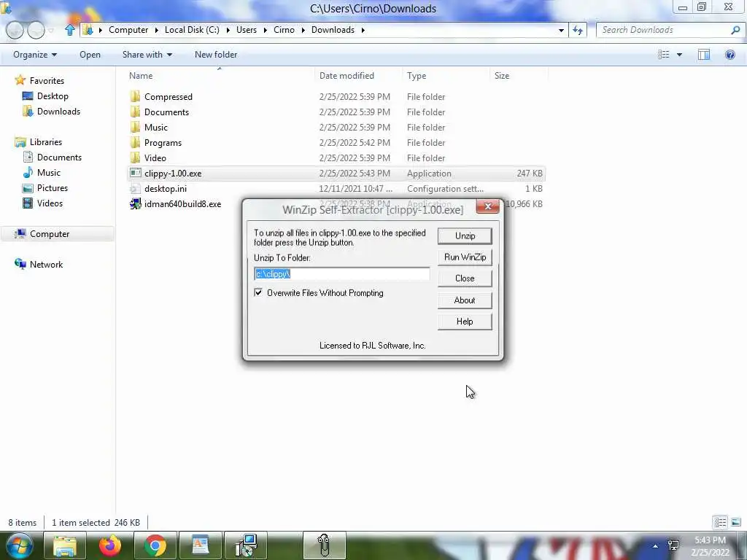The image size is (747, 560).
Task: Sort by the Type column header
Action: tap(417, 76)
